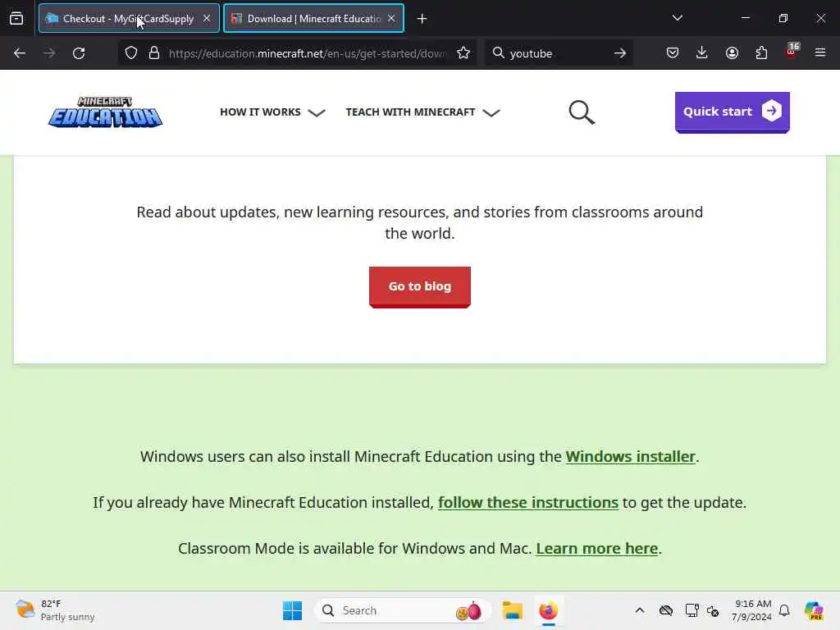Click the Go to blog button
Screen dimensions: 840x630
point(419,286)
